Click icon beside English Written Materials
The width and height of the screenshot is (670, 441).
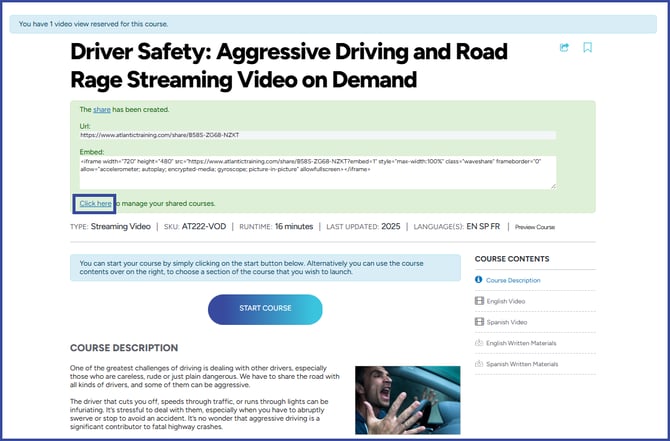pos(480,343)
